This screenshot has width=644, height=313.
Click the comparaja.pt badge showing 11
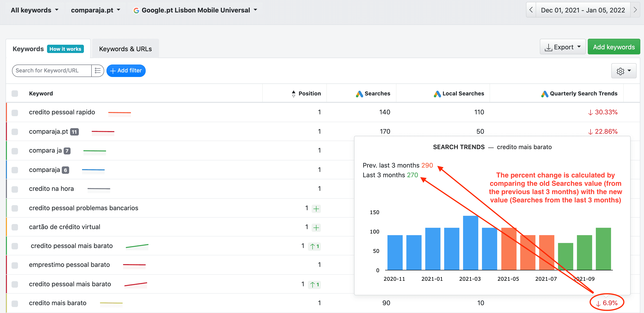coord(74,132)
